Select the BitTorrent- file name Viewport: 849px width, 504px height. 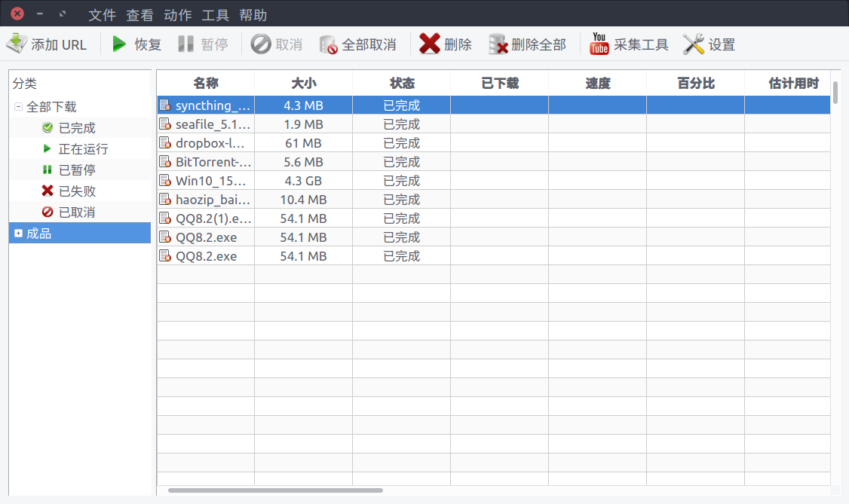click(x=213, y=162)
